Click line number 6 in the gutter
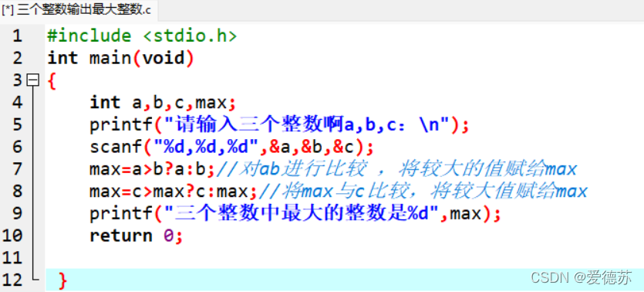The image size is (644, 292). (17, 148)
